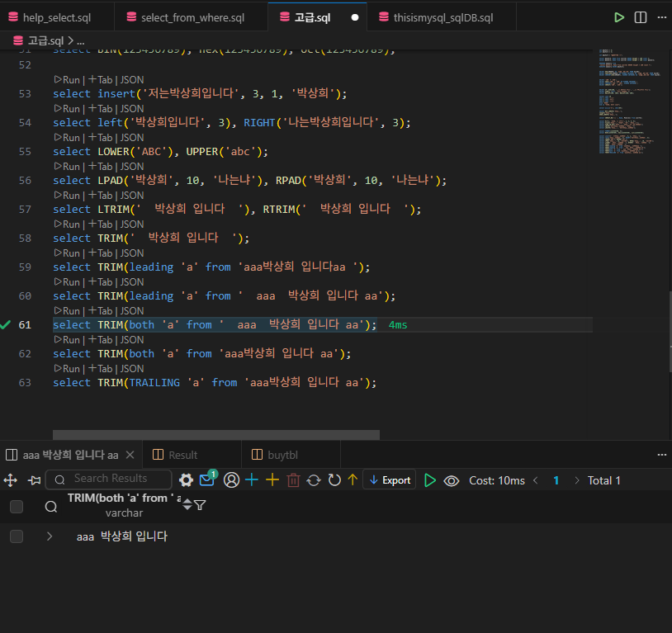Image resolution: width=672 pixels, height=633 pixels.
Task: Click Run above line 53 insert query
Action: pyautogui.click(x=67, y=80)
